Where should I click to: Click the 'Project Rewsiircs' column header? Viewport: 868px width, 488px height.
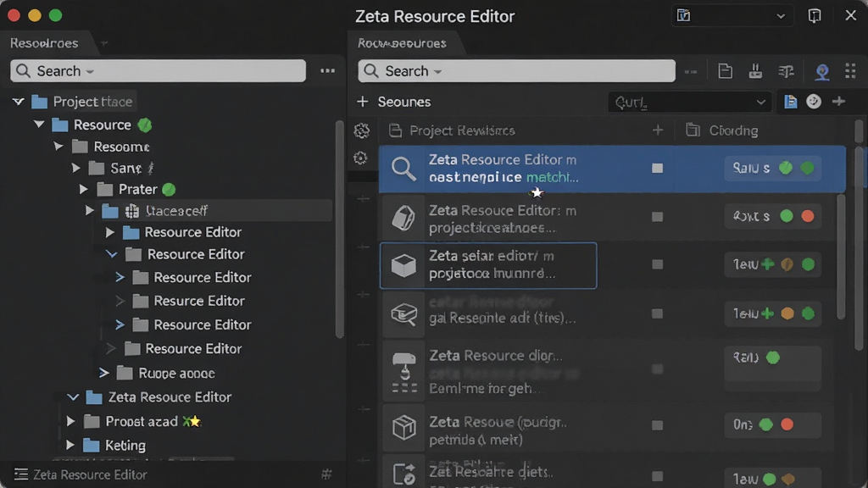pos(462,130)
